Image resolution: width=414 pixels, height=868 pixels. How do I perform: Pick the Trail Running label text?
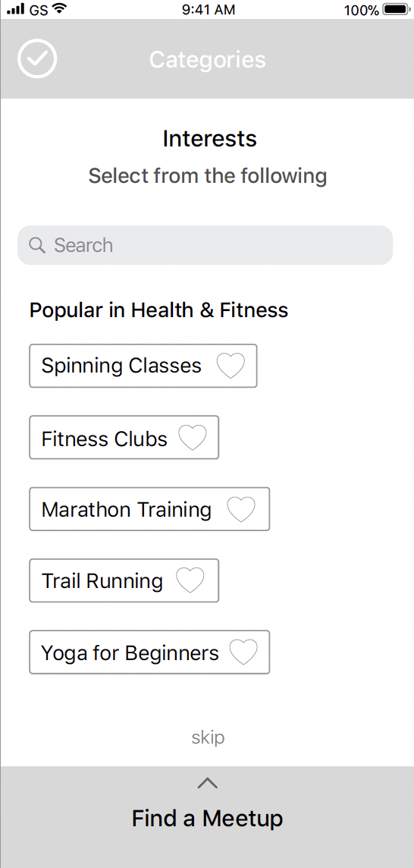click(x=102, y=581)
